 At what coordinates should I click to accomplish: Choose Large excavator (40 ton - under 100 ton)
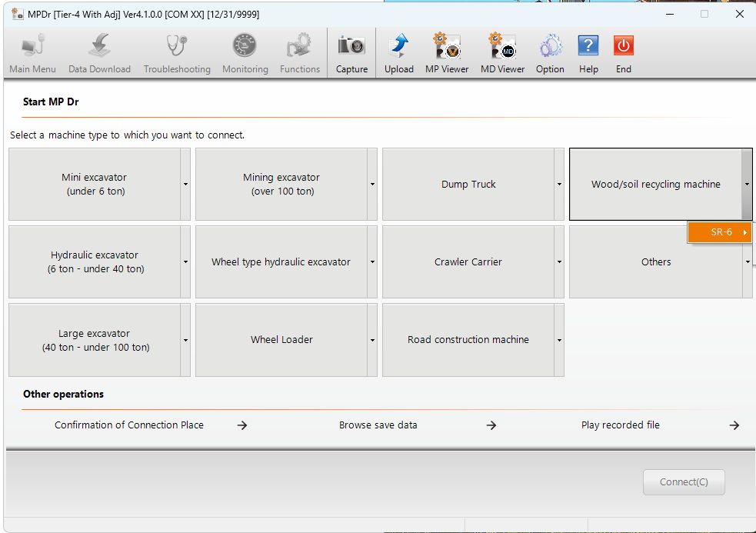pyautogui.click(x=95, y=340)
